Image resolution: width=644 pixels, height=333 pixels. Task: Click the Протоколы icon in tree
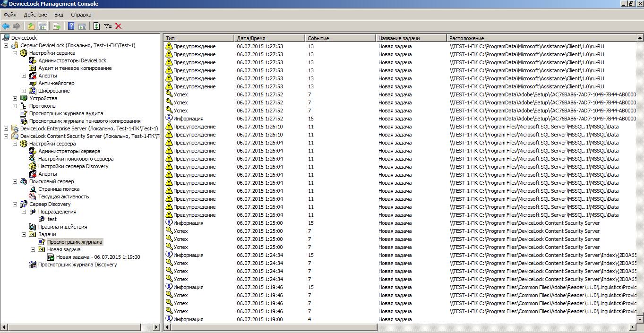(x=24, y=106)
